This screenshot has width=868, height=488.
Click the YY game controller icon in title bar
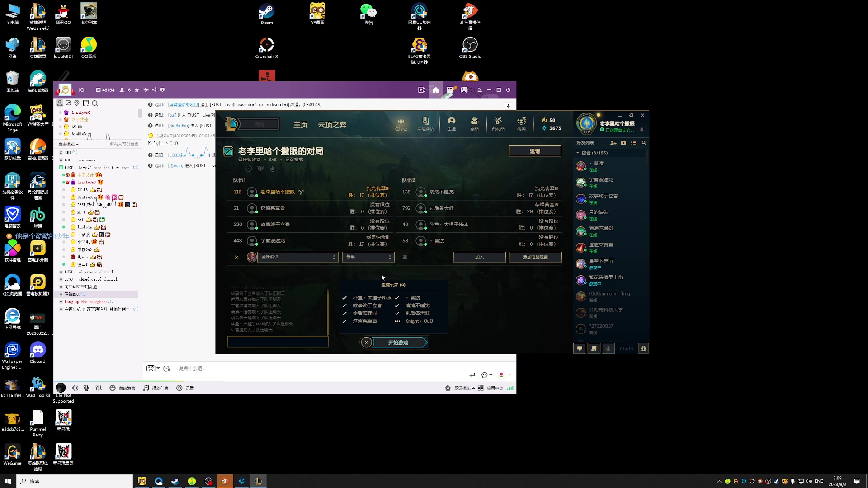tap(464, 90)
